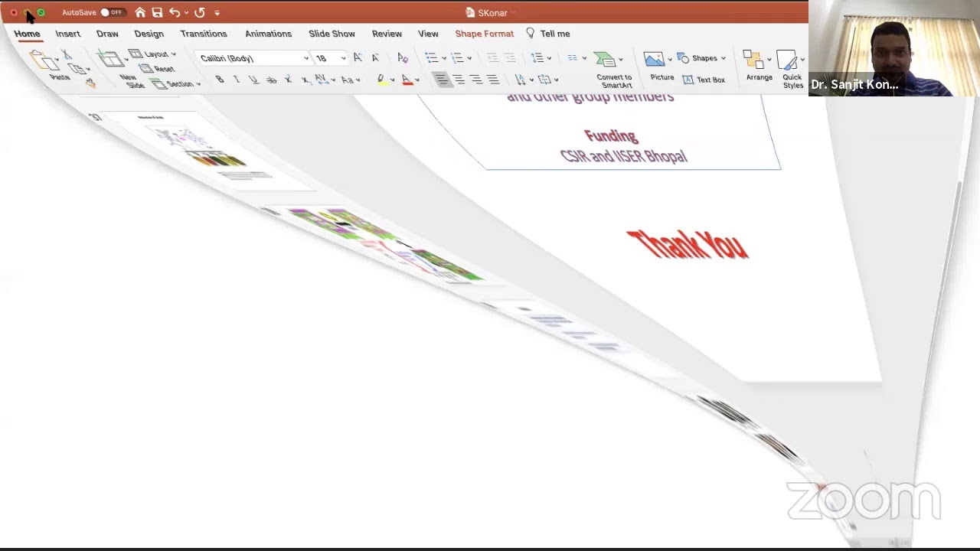Insert a Text Box
The width and height of the screenshot is (980, 551).
pyautogui.click(x=703, y=80)
